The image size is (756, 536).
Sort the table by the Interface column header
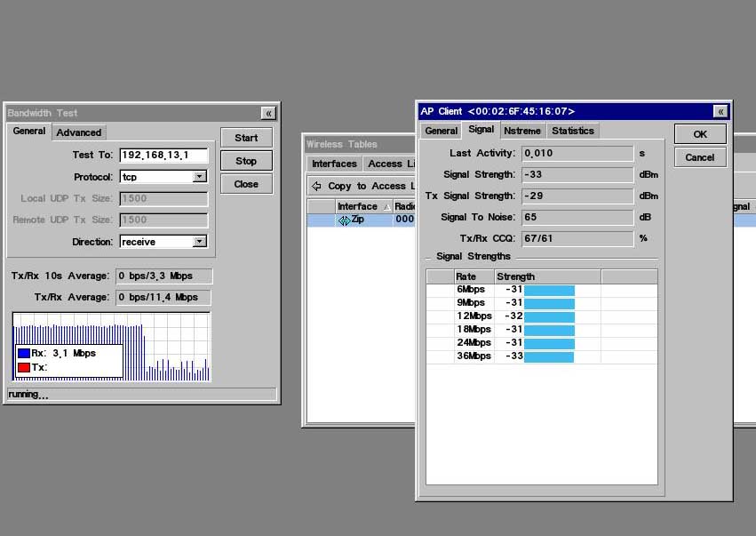[x=364, y=206]
